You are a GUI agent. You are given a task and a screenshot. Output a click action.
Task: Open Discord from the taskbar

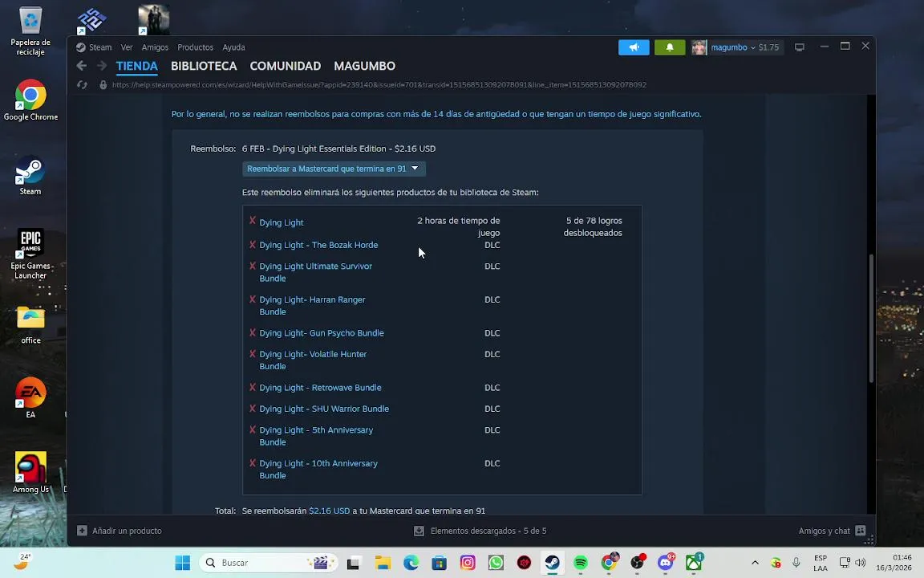click(666, 564)
